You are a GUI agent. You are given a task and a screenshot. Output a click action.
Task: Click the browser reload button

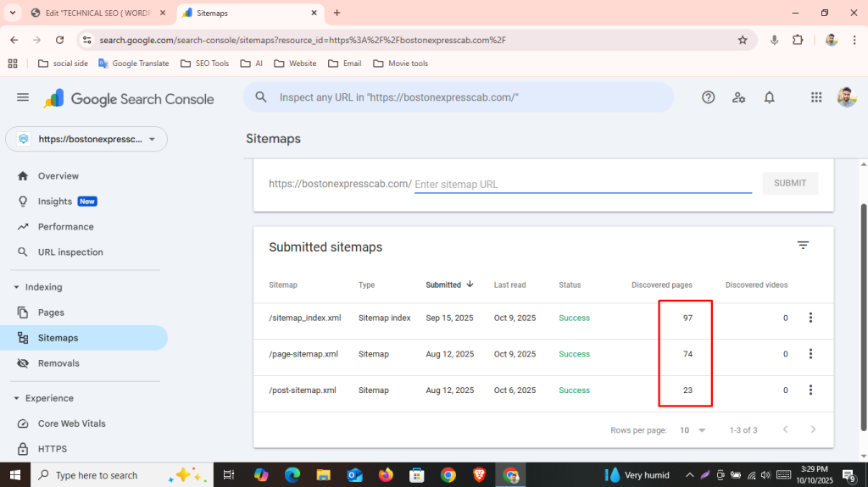(60, 40)
